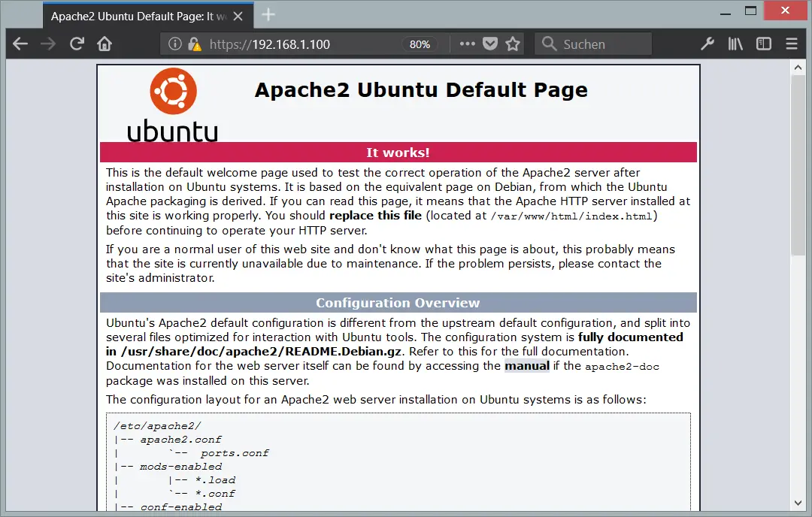Screen dimensions: 812x517
Task: Click the 'Configuration Overview' section header
Action: point(398,303)
